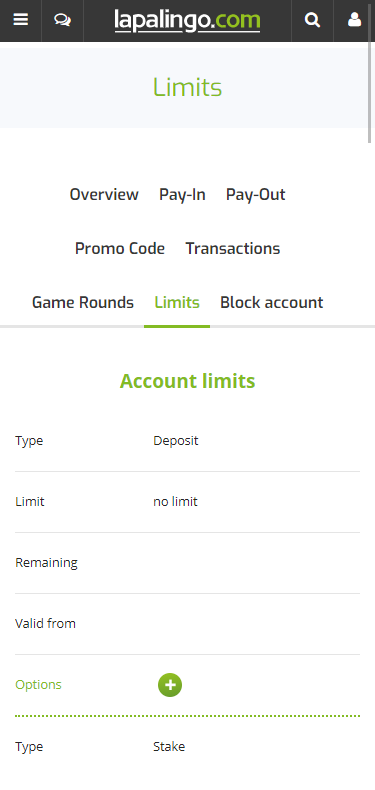375x790 pixels.
Task: Switch to the Game Rounds tab
Action: click(x=83, y=302)
